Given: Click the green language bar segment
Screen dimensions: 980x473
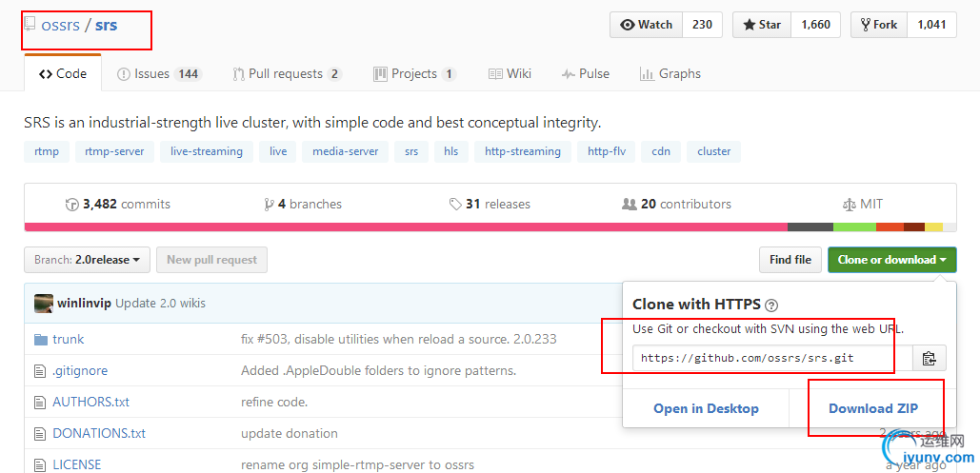Looking at the screenshot, I should point(854,227).
